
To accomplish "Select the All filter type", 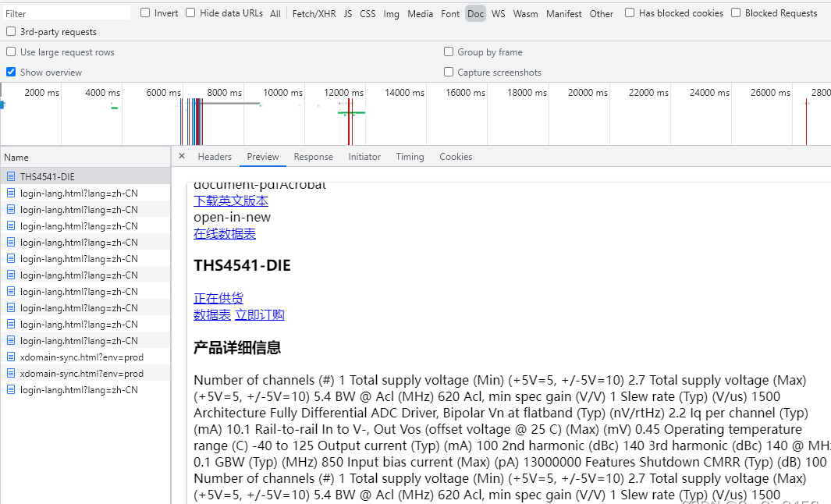I will [x=275, y=14].
